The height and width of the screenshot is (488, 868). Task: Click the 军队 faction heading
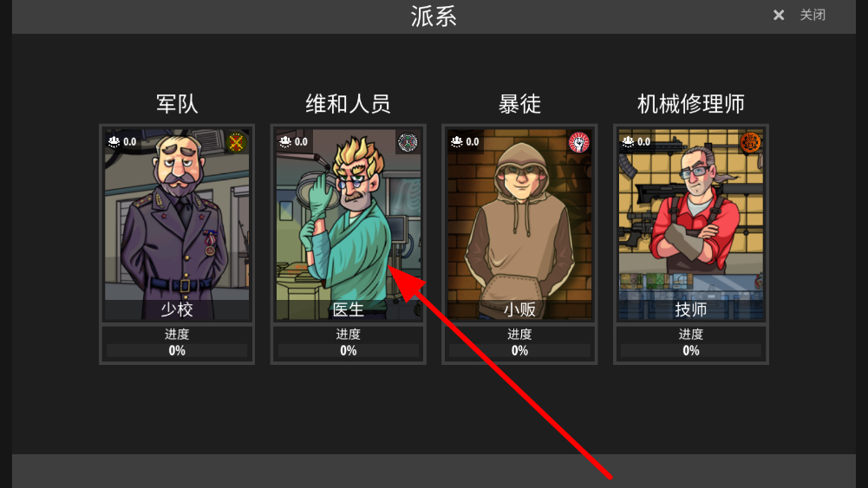[177, 104]
